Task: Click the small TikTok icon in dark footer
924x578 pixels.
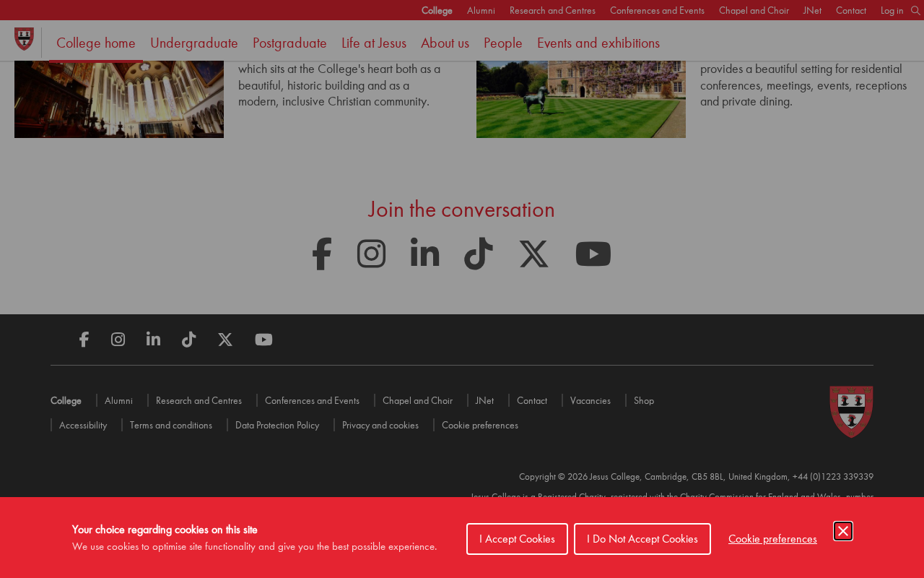Action: [x=188, y=340]
